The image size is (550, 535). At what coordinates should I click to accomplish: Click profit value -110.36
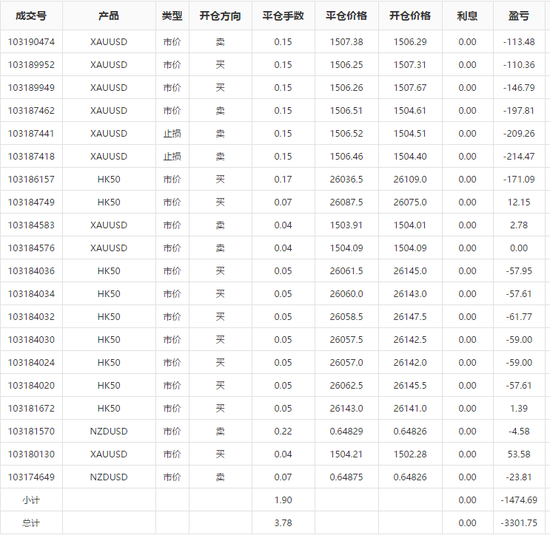519,65
